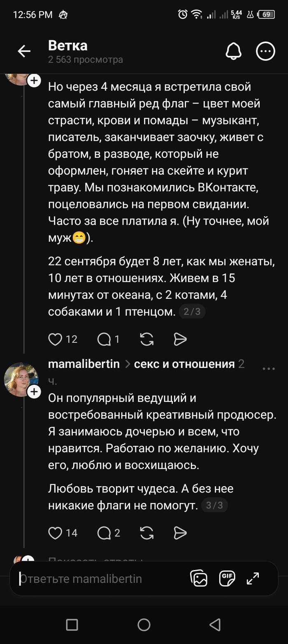Open replies on the 3/3 post
288x644 pixels.
pyautogui.click(x=104, y=533)
